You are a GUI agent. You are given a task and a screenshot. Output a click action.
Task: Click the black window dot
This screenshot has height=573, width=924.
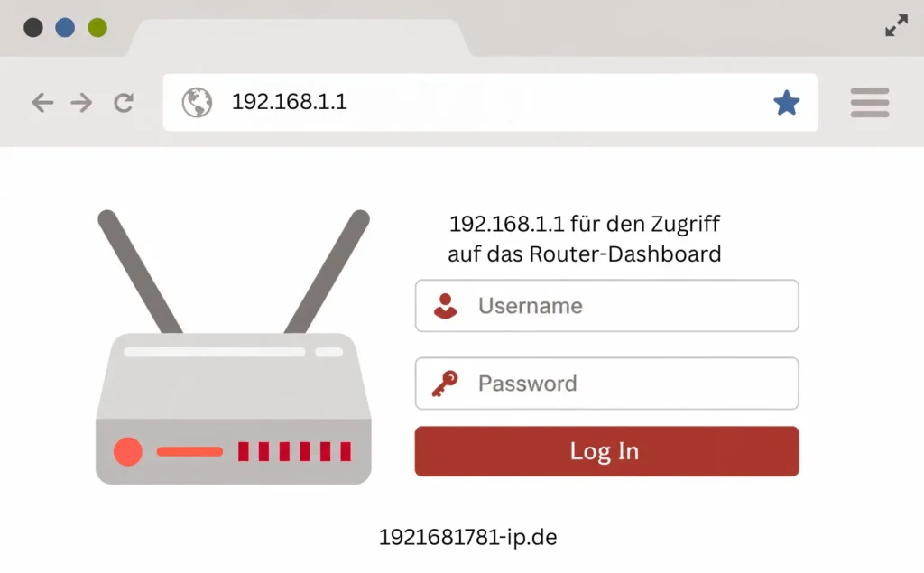[33, 28]
